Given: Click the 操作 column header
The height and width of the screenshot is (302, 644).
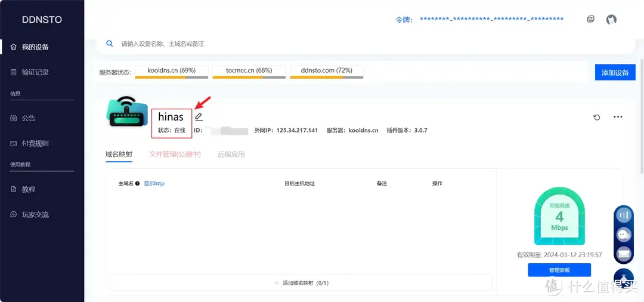Looking at the screenshot, I should coord(437,184).
